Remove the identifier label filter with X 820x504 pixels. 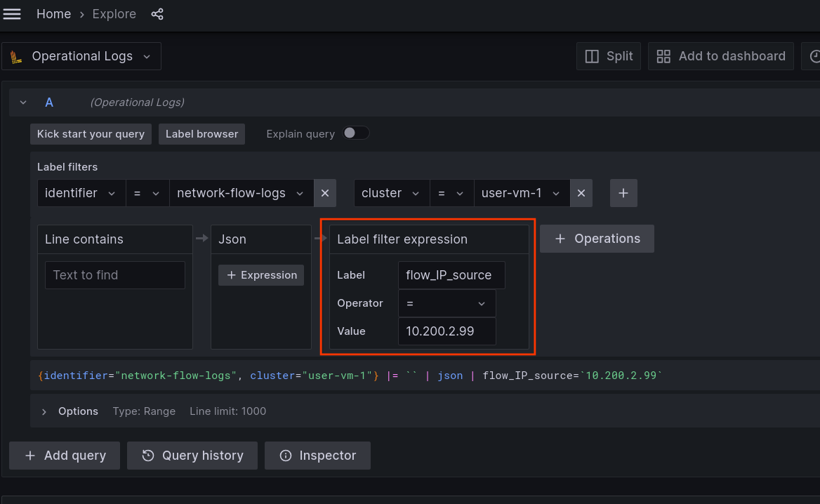(325, 192)
